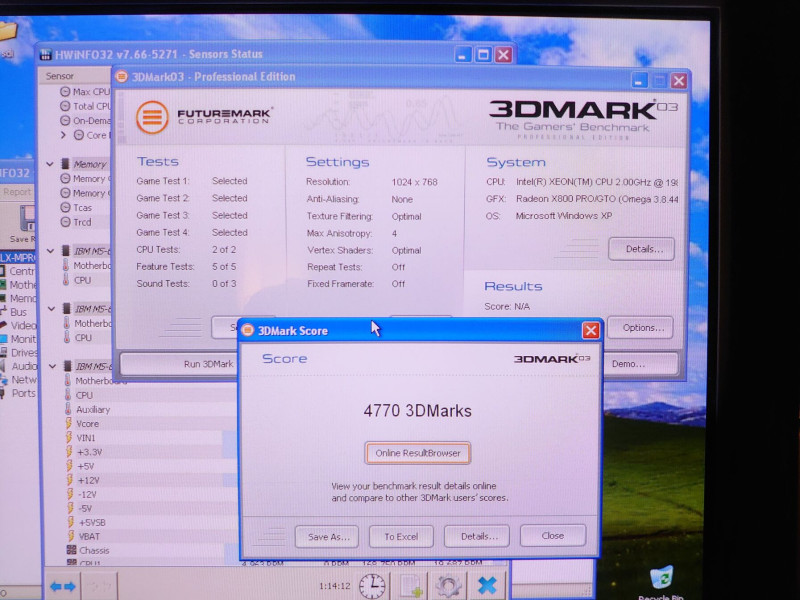Screen dimensions: 800x600
Task: Select the Total CPU sensor row
Action: [85, 106]
